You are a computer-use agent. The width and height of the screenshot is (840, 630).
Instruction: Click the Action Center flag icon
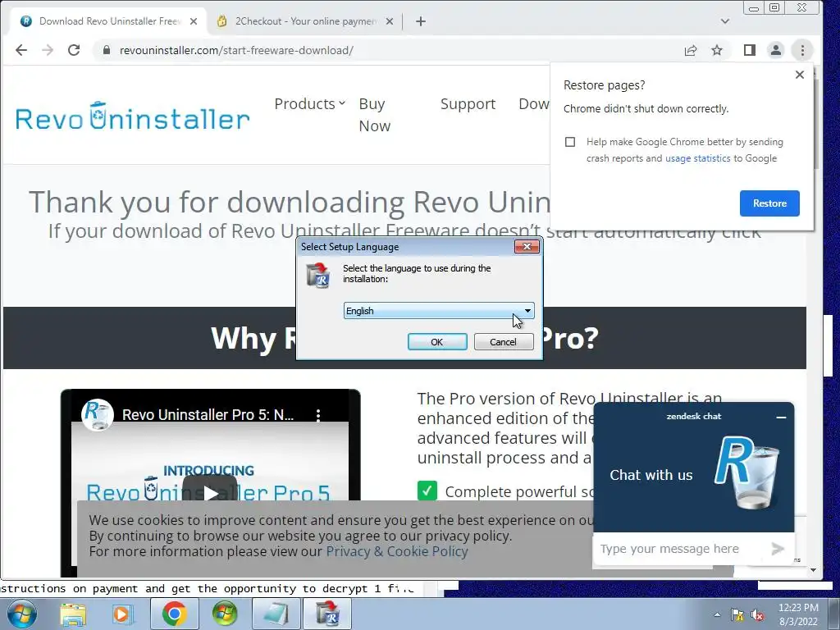[x=737, y=614]
